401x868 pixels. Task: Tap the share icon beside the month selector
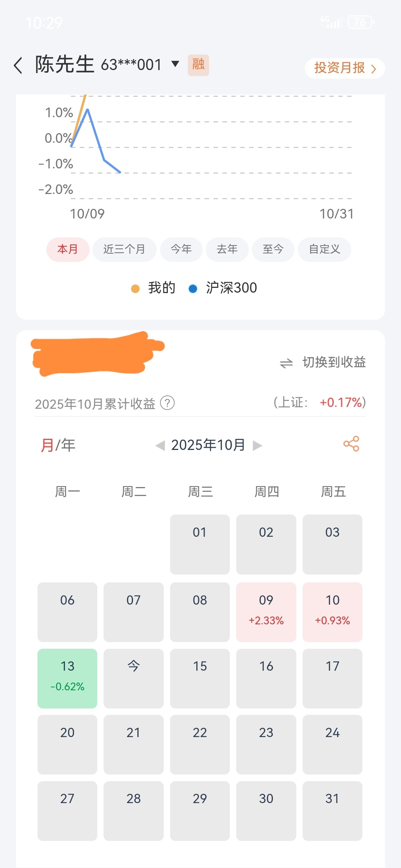(351, 444)
